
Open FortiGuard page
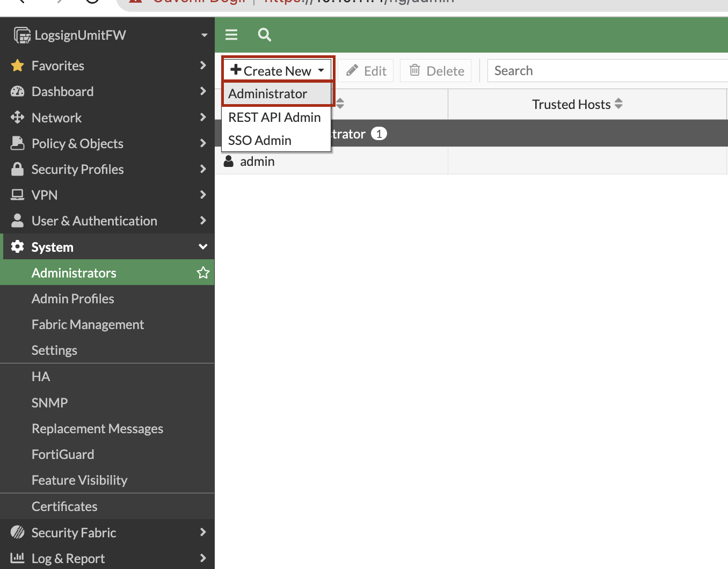point(107,454)
